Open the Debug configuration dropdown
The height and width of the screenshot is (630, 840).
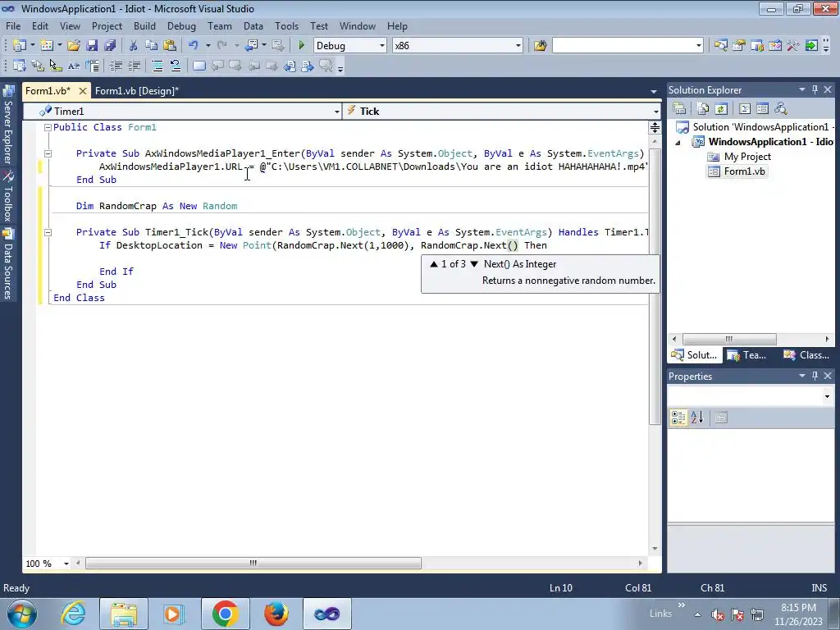click(382, 46)
